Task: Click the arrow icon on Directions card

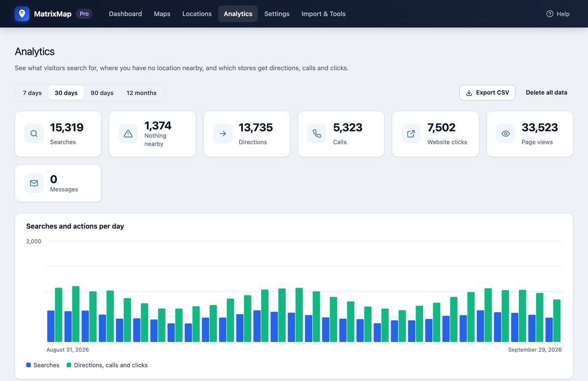Action: (223, 134)
